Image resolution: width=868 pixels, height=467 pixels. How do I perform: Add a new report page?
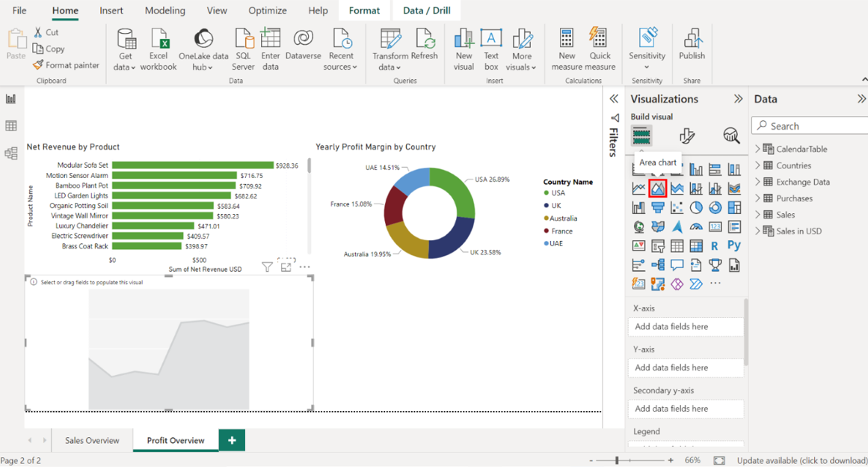(x=232, y=440)
